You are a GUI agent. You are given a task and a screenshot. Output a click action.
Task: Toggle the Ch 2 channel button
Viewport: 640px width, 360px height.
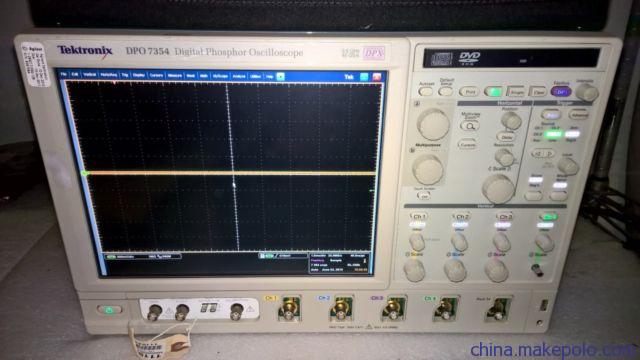point(461,216)
